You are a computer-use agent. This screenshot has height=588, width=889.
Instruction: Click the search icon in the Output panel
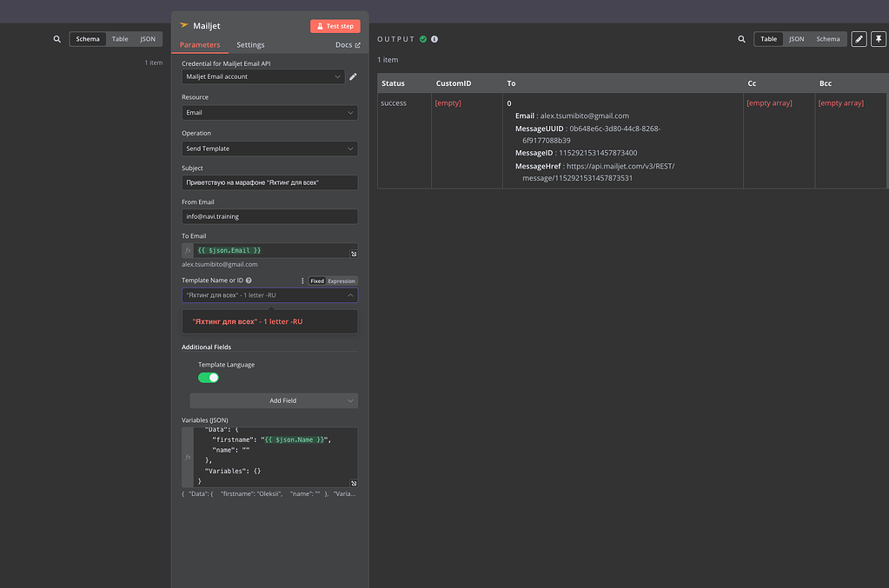(x=741, y=38)
